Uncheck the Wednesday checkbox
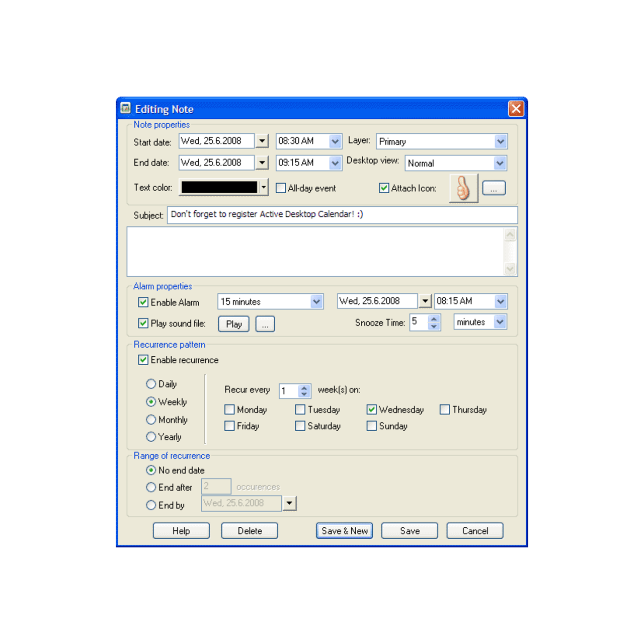644x644 pixels. pos(372,410)
